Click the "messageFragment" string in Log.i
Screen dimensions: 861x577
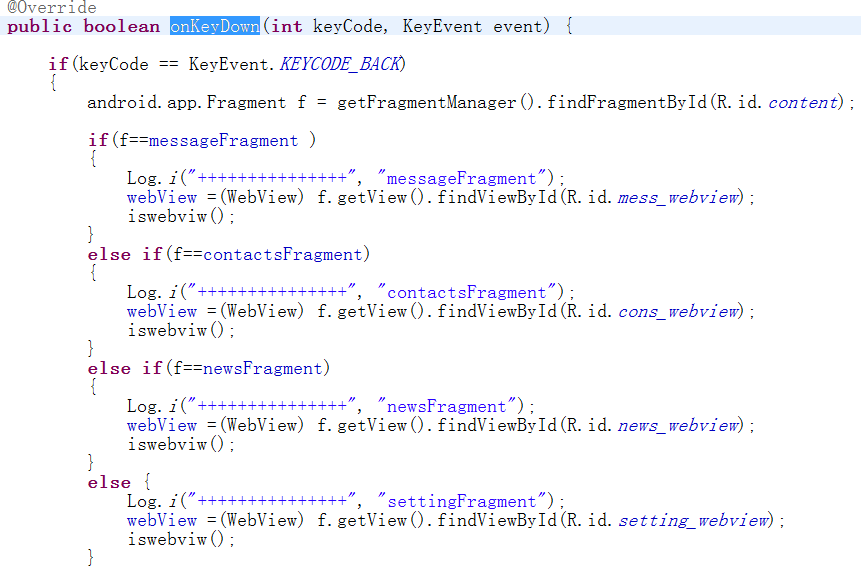pos(461,178)
